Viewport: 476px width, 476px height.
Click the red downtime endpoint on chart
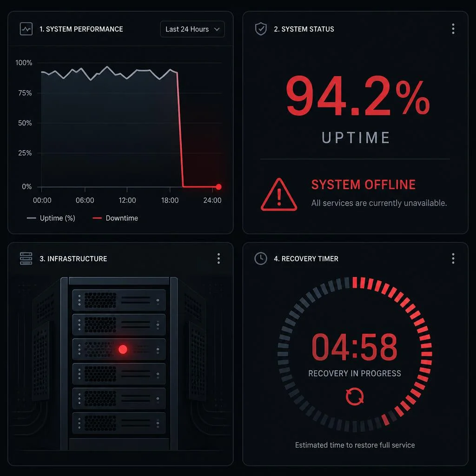(218, 187)
